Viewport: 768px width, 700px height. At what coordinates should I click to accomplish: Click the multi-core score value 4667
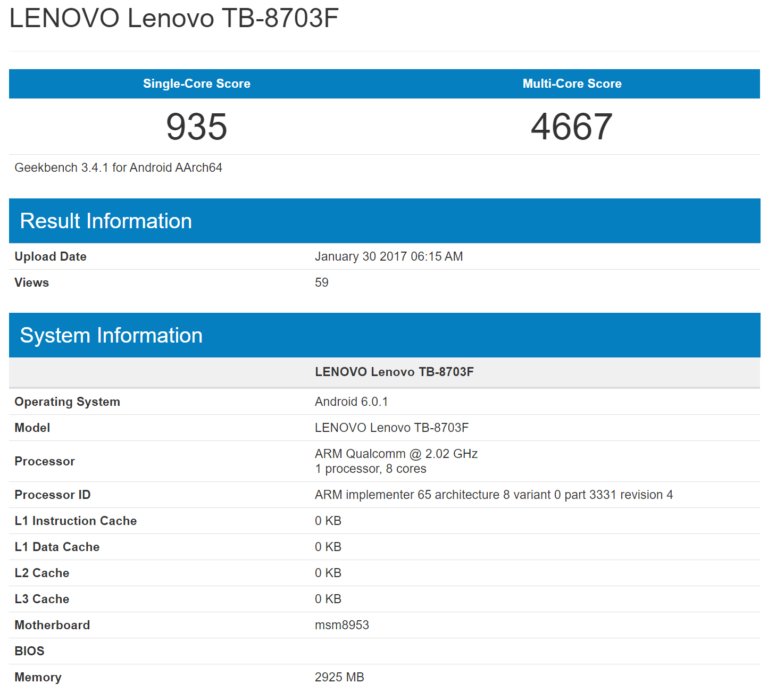point(572,127)
